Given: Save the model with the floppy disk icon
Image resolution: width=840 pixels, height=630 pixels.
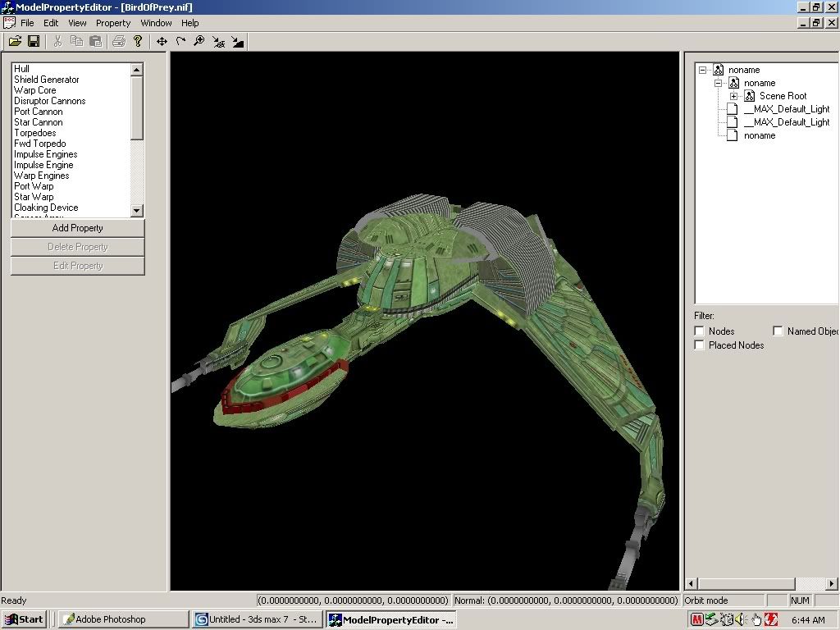Looking at the screenshot, I should 34,41.
